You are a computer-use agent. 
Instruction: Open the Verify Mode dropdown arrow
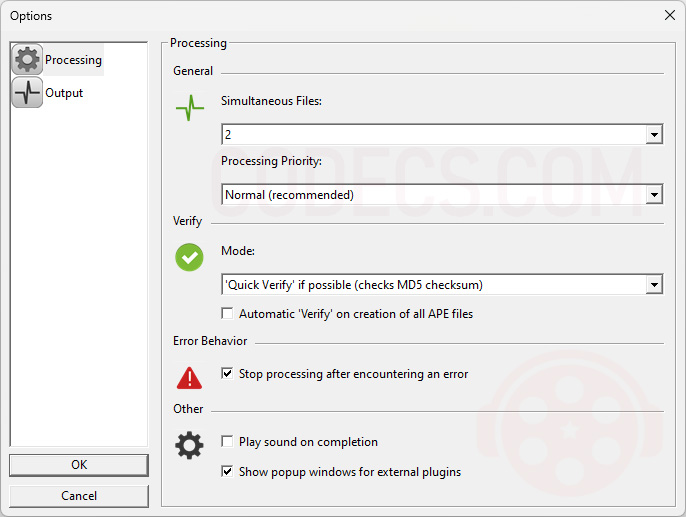tap(654, 285)
